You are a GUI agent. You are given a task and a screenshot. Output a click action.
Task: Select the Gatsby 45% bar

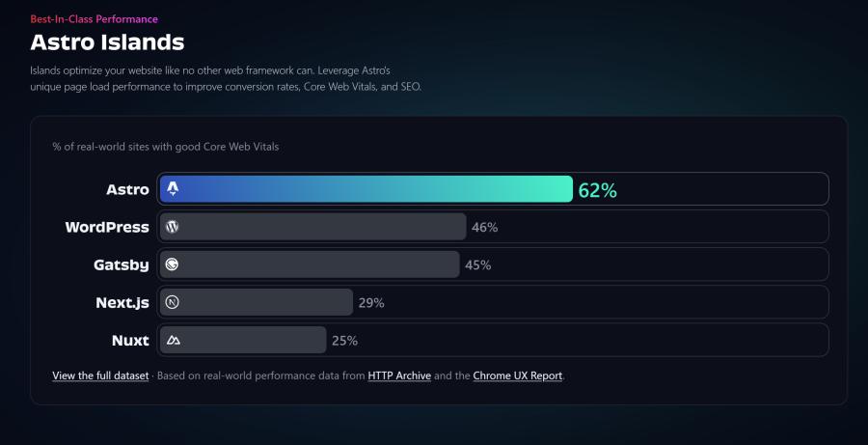click(x=310, y=264)
